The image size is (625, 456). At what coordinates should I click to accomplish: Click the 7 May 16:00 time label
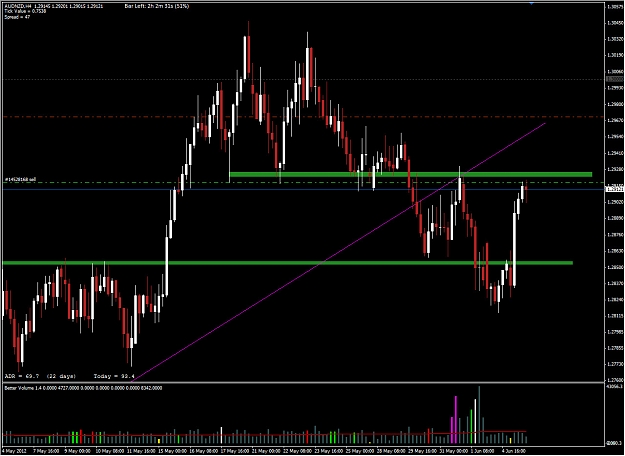[x=44, y=450]
